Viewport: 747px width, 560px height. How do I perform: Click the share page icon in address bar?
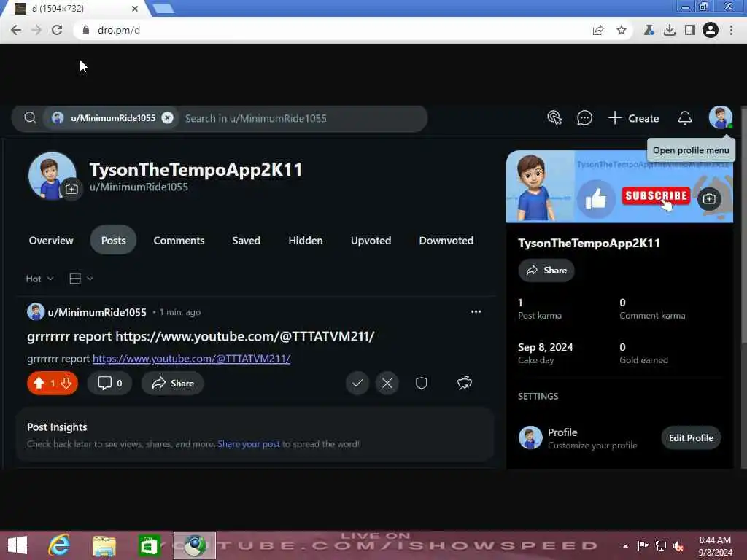point(598,30)
